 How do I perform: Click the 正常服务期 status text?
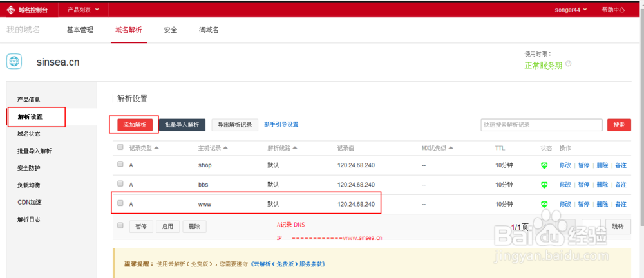click(x=544, y=65)
